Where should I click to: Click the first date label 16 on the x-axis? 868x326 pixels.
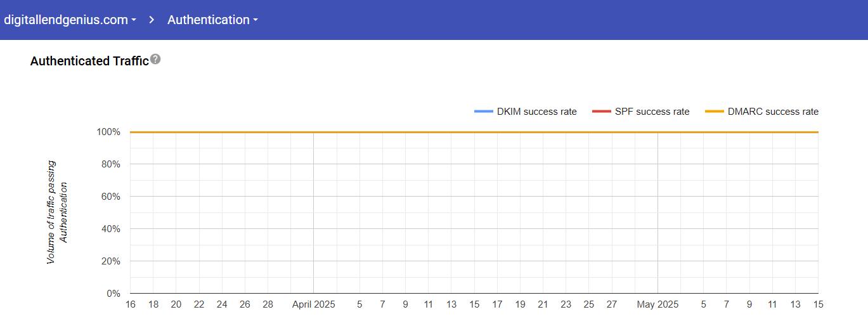[x=131, y=304]
